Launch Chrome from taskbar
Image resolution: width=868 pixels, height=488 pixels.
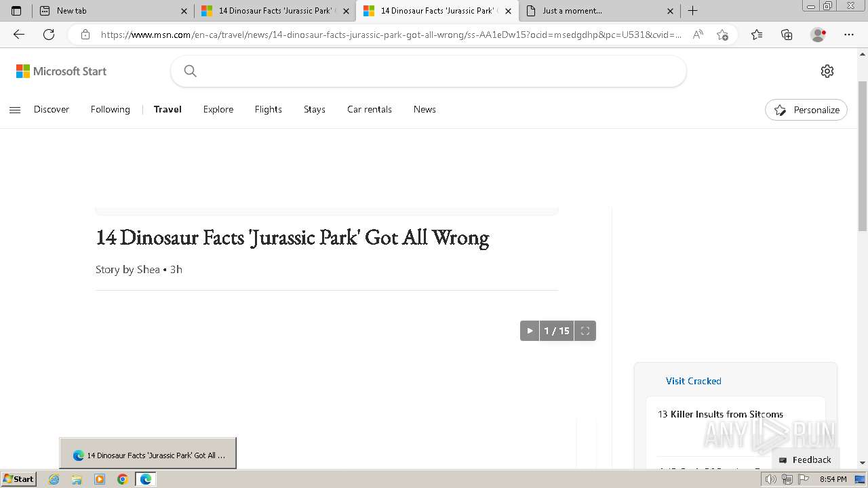[x=123, y=479]
